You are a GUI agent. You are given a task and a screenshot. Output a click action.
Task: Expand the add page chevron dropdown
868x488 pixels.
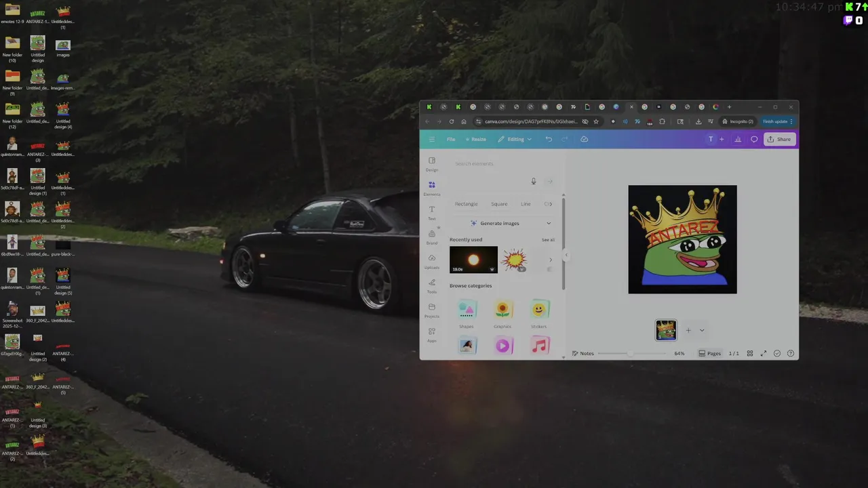point(702,331)
